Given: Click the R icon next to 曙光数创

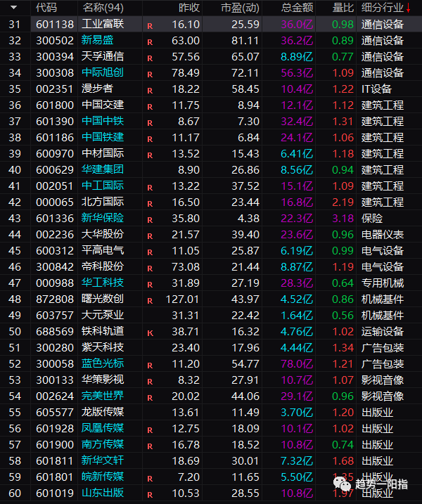Looking at the screenshot, I should [150, 301].
